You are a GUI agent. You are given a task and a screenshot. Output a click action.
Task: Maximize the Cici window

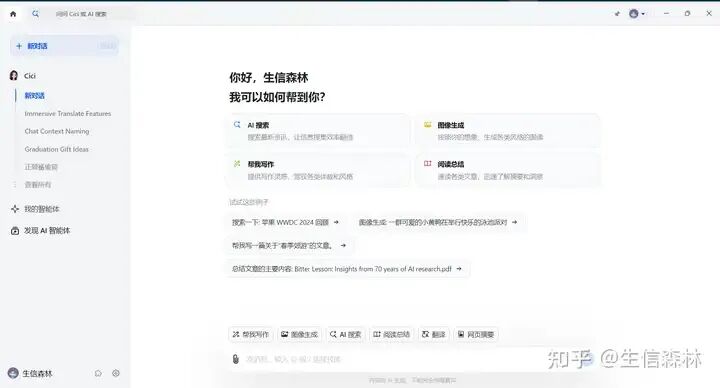687,14
